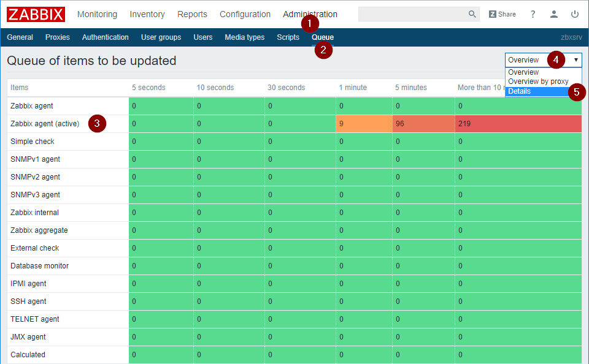The height and width of the screenshot is (364, 589).
Task: Click the 219 value in red cell
Action: coord(464,124)
